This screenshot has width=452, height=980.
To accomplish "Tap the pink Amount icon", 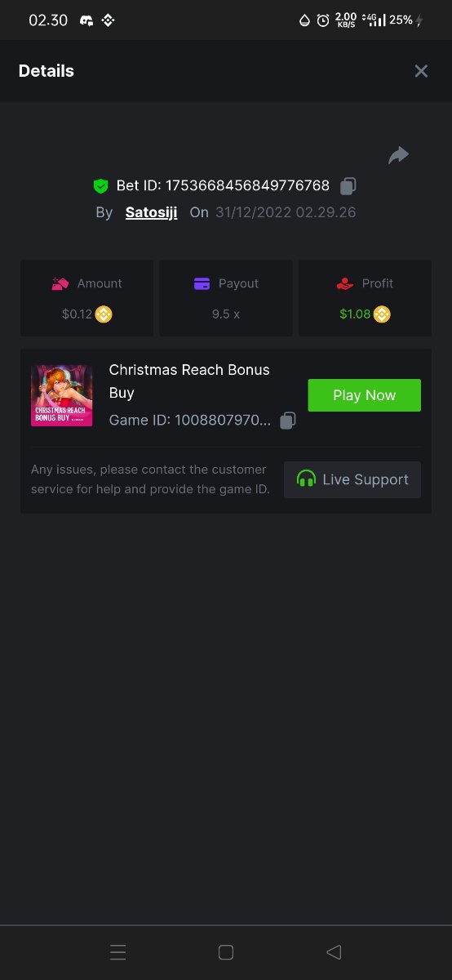I will click(60, 283).
